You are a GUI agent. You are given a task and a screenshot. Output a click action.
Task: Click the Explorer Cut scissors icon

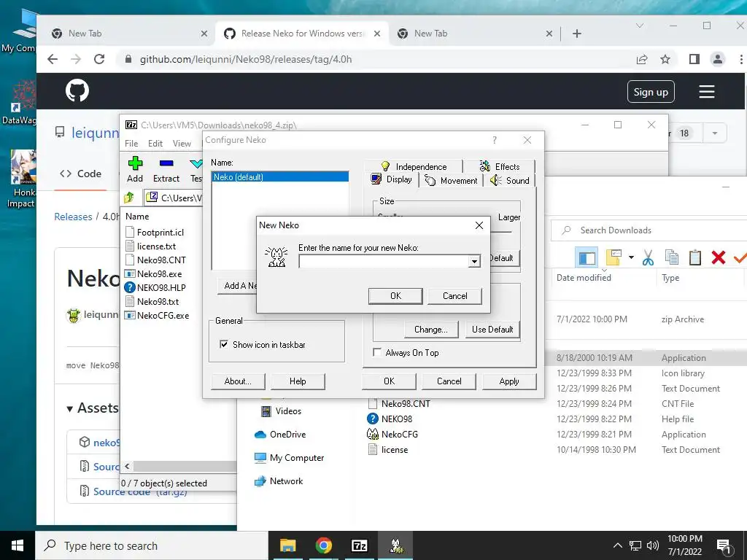click(648, 257)
